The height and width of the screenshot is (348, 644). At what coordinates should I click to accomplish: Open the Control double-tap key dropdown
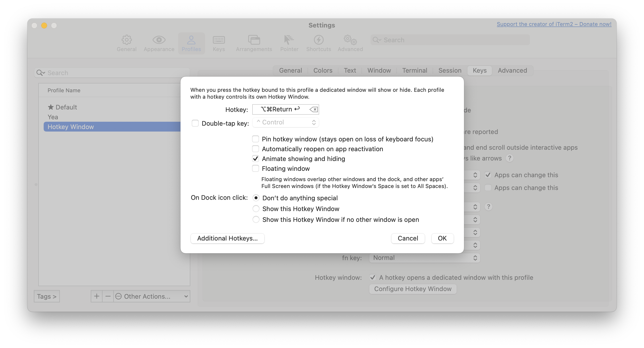pos(285,122)
